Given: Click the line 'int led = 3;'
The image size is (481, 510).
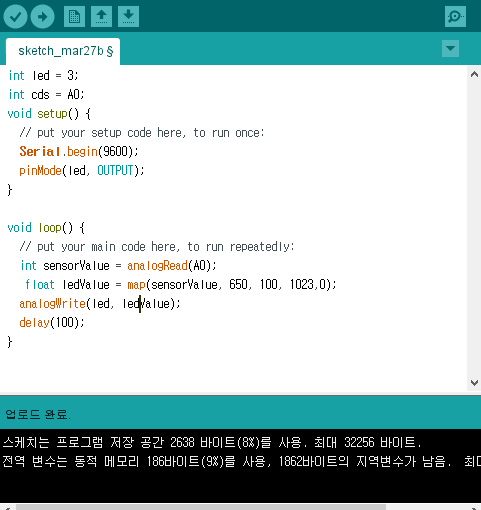Looking at the screenshot, I should (x=43, y=76).
